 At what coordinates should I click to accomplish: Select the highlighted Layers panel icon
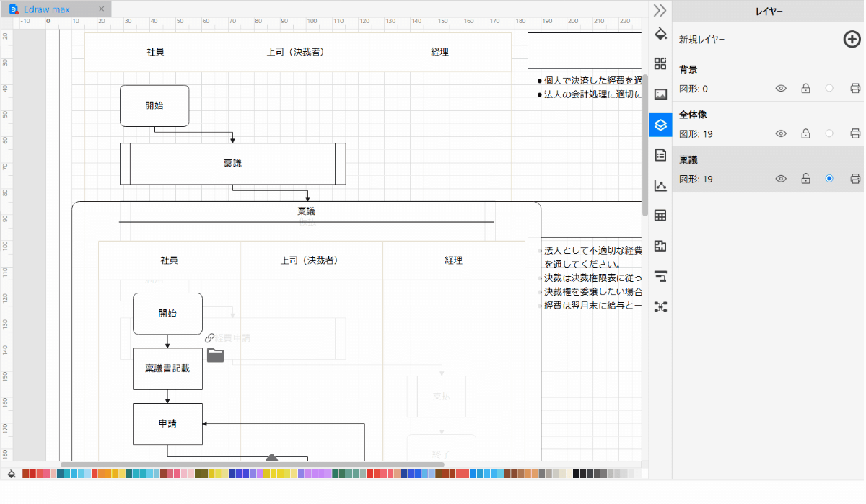[660, 124]
